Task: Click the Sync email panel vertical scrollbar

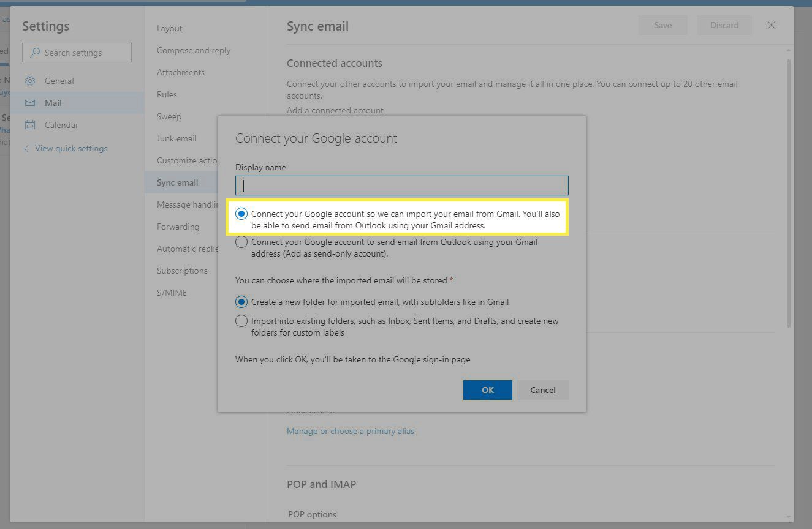Action: [x=788, y=193]
